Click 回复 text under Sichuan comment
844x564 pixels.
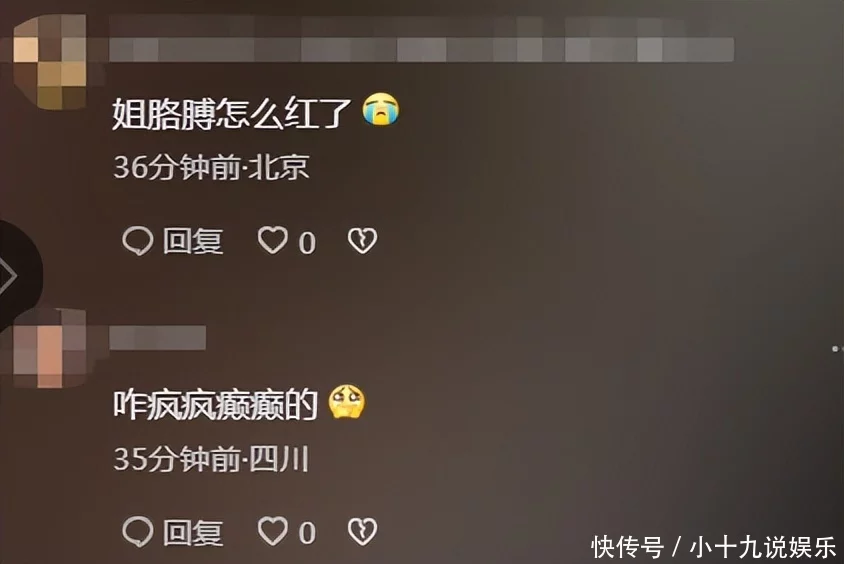(x=193, y=533)
